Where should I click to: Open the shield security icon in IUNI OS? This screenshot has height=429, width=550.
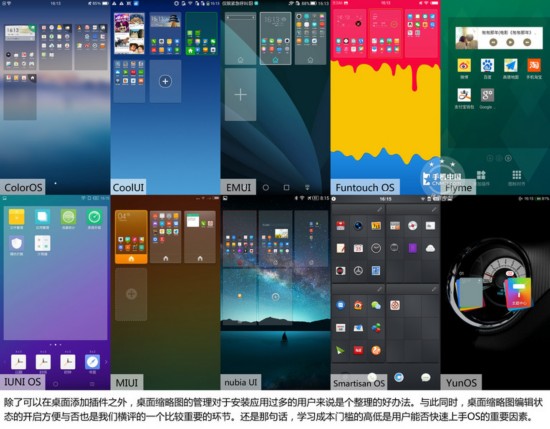tap(16, 243)
